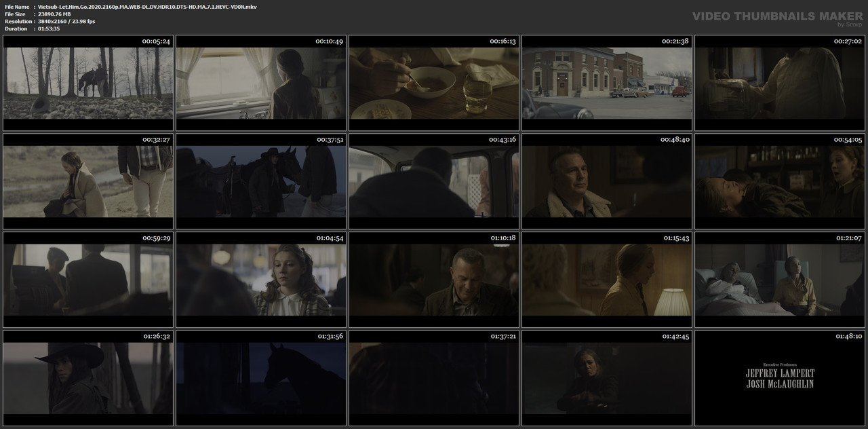Viewport: 868px width, 429px height.
Task: Pick the frame at 01:04:54
Action: [261, 280]
